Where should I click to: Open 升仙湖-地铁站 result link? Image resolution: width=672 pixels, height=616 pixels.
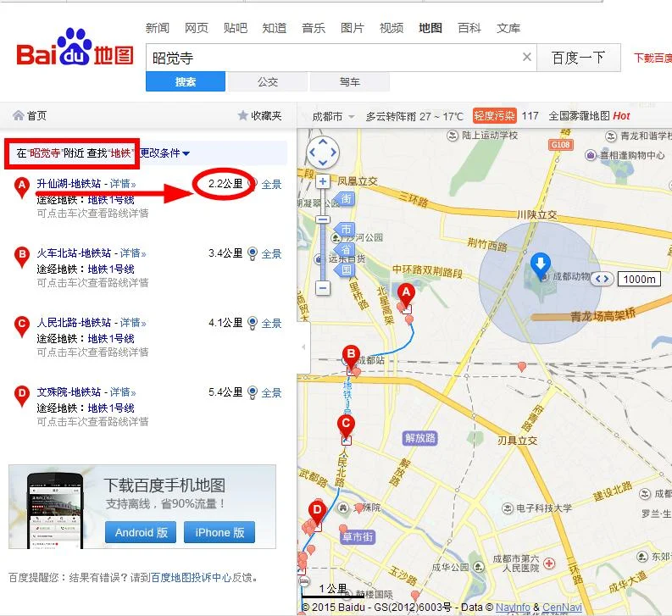pos(69,184)
